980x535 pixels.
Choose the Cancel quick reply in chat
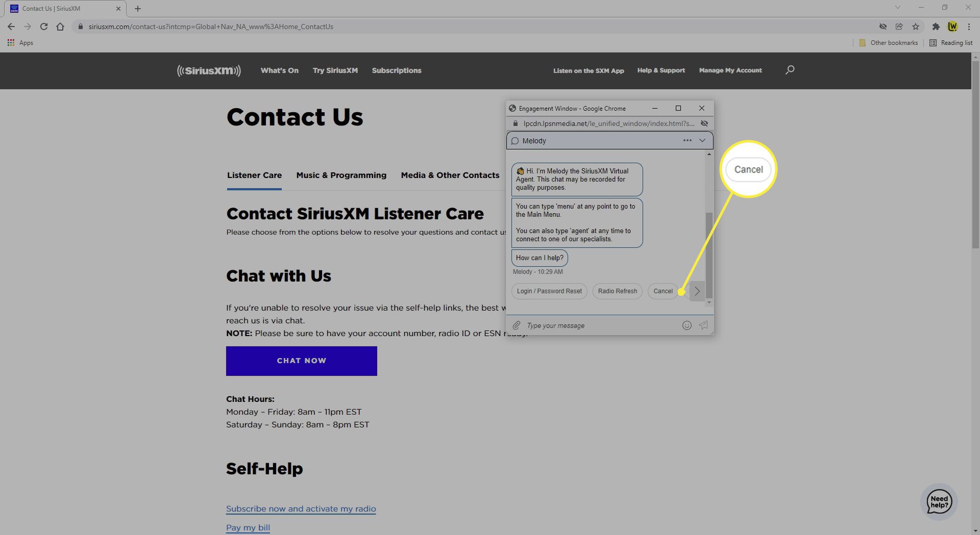tap(663, 291)
